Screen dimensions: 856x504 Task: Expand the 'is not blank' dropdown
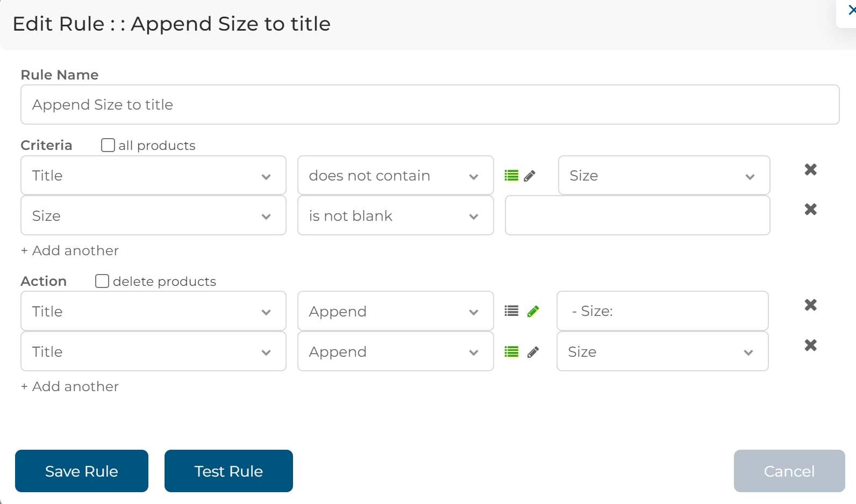click(395, 215)
